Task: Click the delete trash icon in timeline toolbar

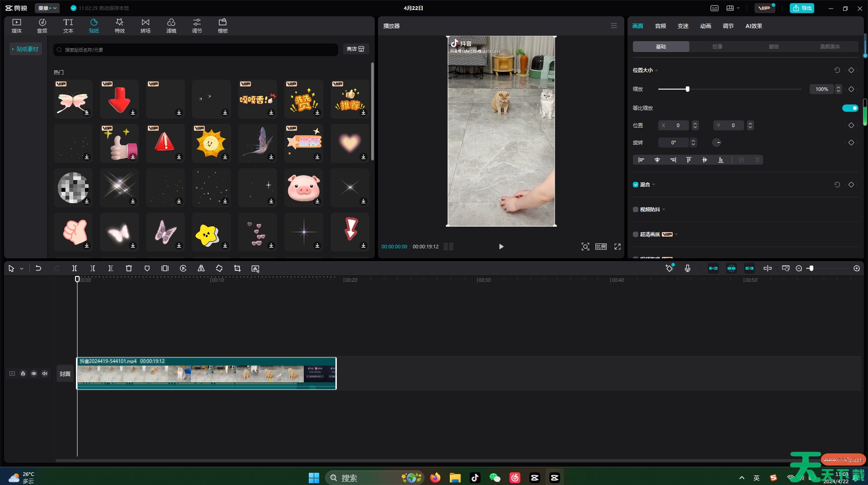Action: (x=128, y=268)
